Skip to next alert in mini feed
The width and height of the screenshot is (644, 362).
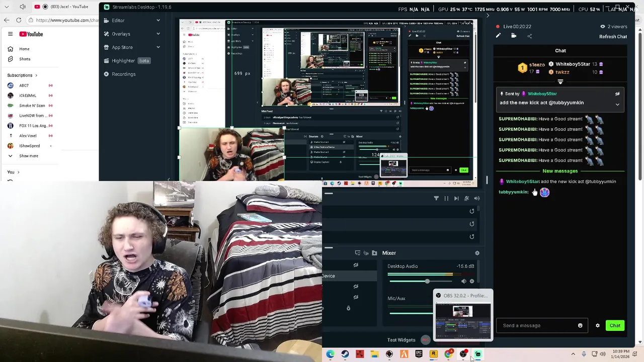point(456,199)
